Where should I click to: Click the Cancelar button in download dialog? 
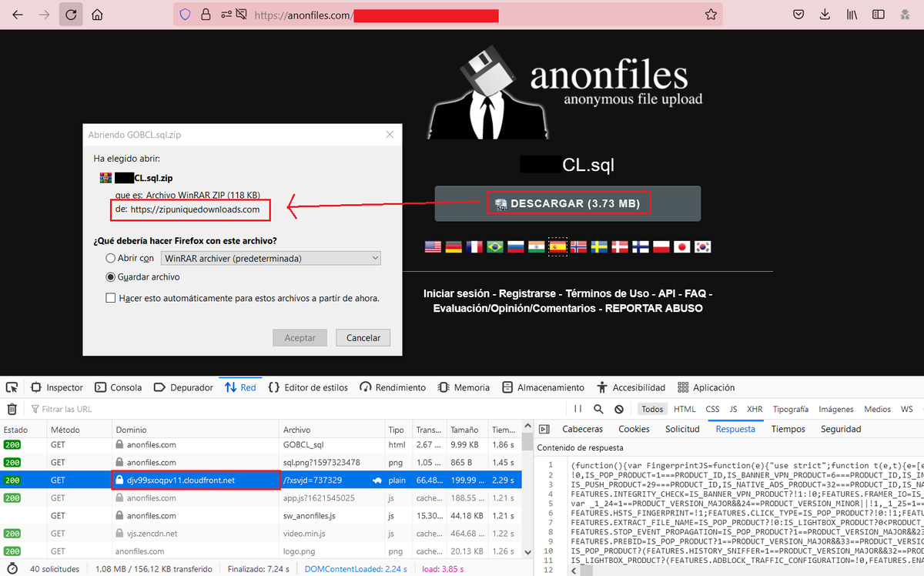[363, 337]
